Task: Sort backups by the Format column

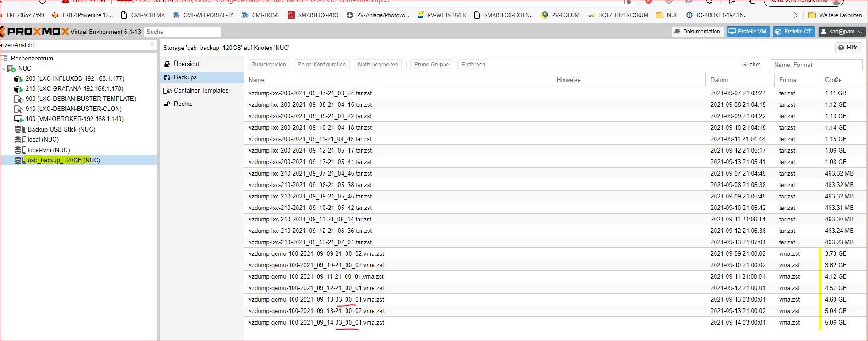Action: click(797, 80)
